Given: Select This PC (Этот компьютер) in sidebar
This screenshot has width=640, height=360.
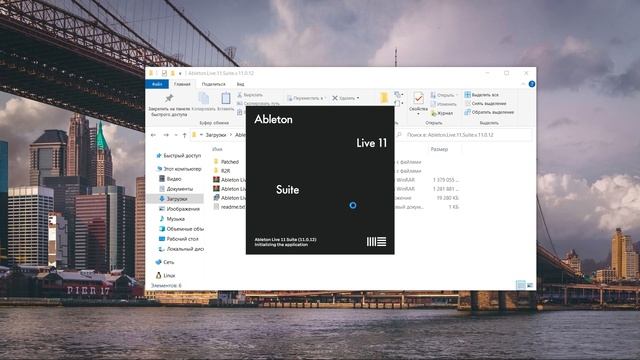Looking at the screenshot, I should pyautogui.click(x=179, y=169).
